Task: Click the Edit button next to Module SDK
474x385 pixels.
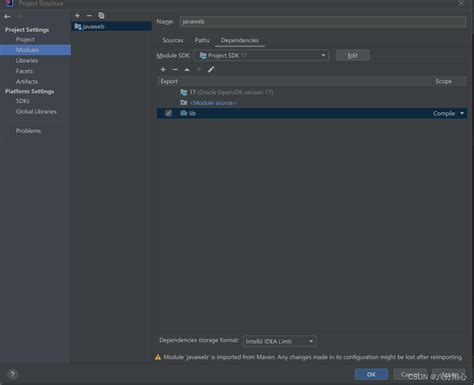Action: (x=352, y=55)
